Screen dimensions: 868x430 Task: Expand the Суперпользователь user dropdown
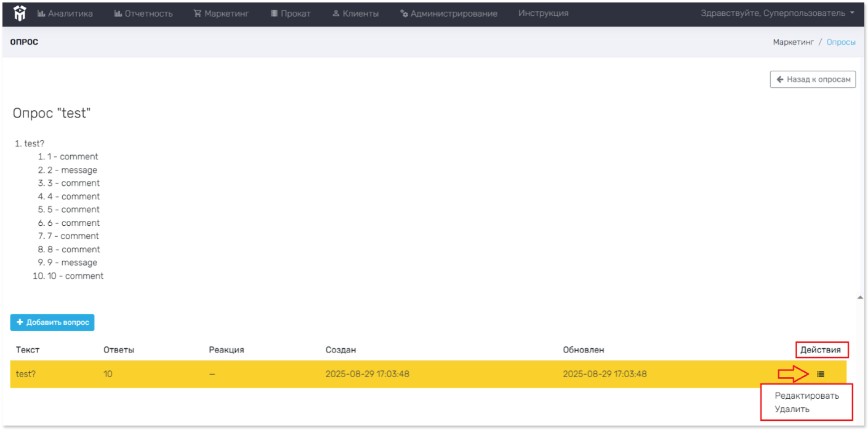pos(778,14)
